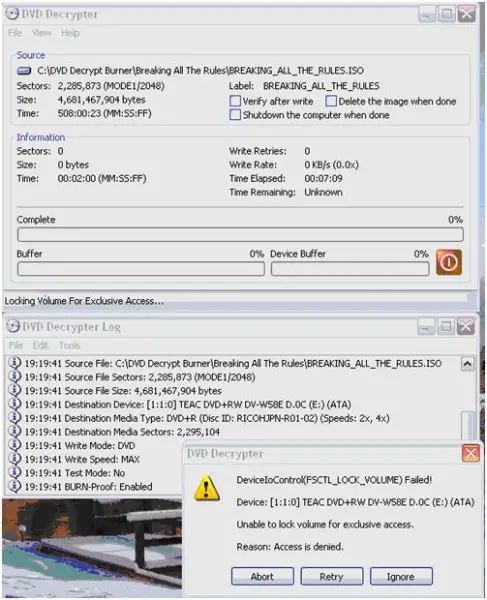The width and height of the screenshot is (487, 600).
Task: Open the View menu in DVD Decrypter
Action: [42, 33]
